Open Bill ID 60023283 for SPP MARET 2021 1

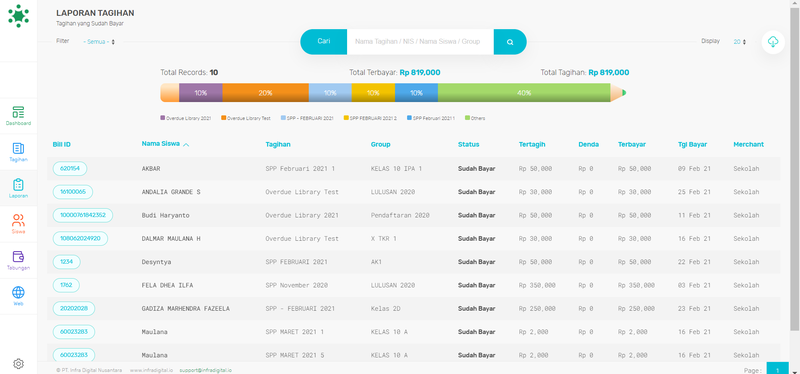tap(74, 332)
